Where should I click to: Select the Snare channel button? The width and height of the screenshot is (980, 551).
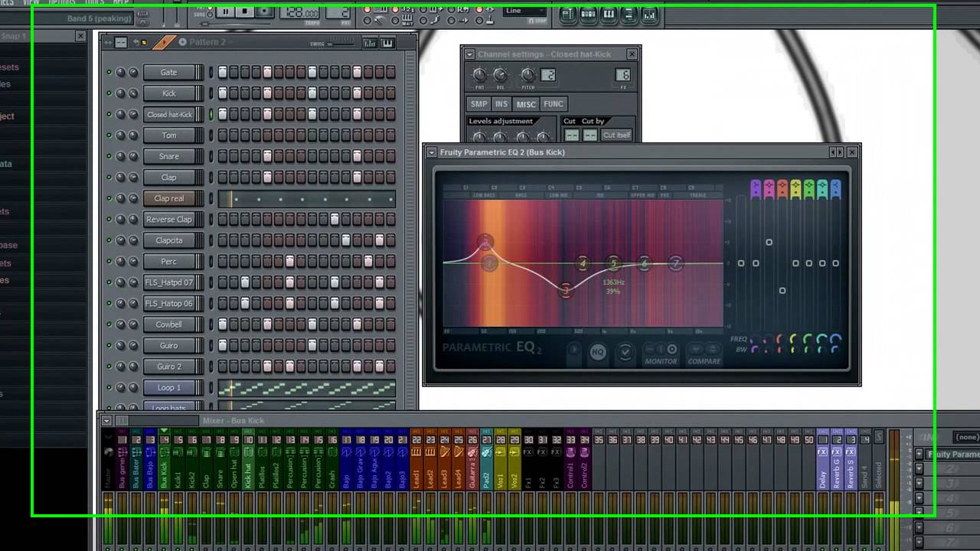pos(168,156)
